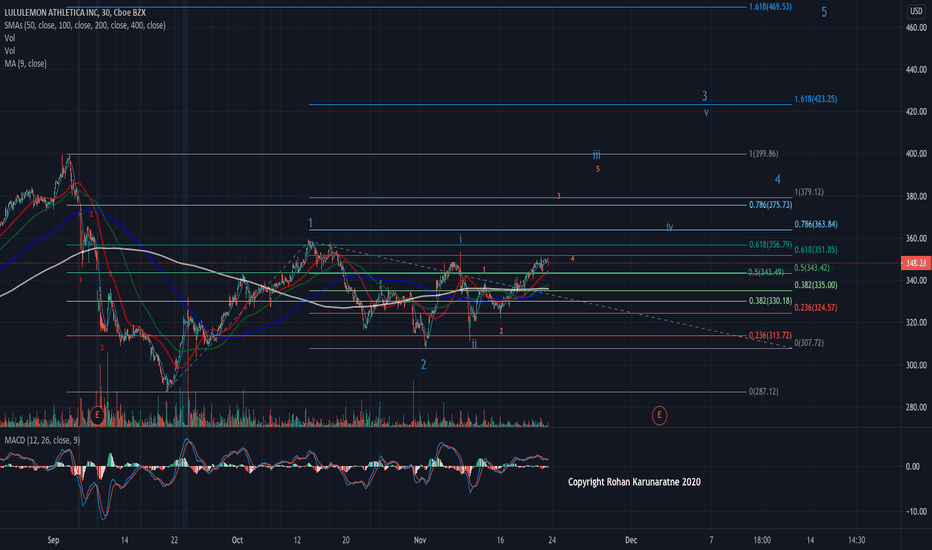Click the SMAs (50, 100, 200, 400) indicator legend
Screen dimensions: 932x550
pyautogui.click(x=85, y=26)
